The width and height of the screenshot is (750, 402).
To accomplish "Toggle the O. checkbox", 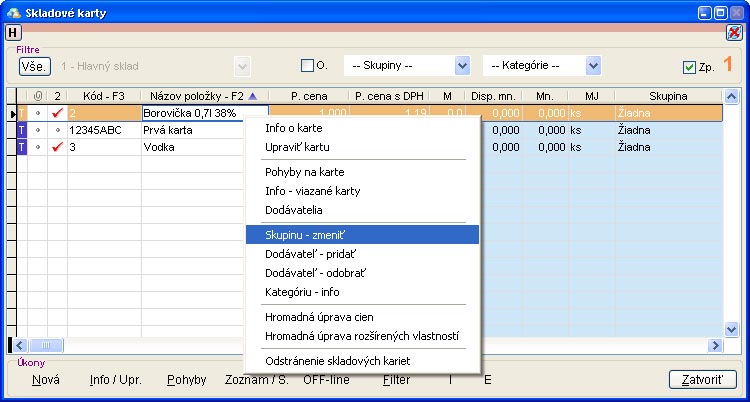I will click(x=308, y=66).
